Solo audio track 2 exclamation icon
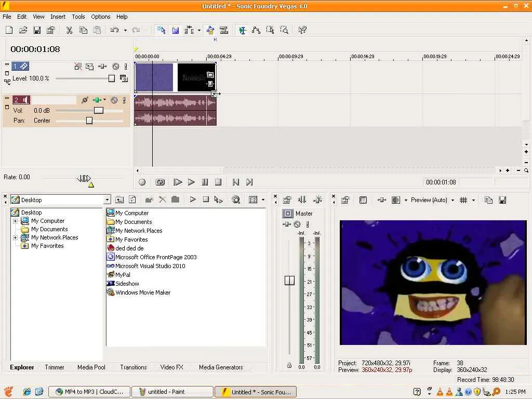The image size is (532, 399). coord(124,100)
